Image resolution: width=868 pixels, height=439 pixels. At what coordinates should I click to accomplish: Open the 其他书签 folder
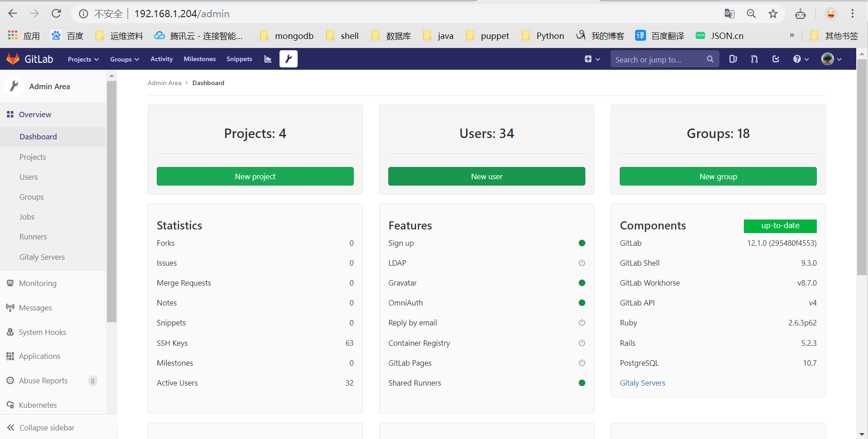pyautogui.click(x=834, y=36)
